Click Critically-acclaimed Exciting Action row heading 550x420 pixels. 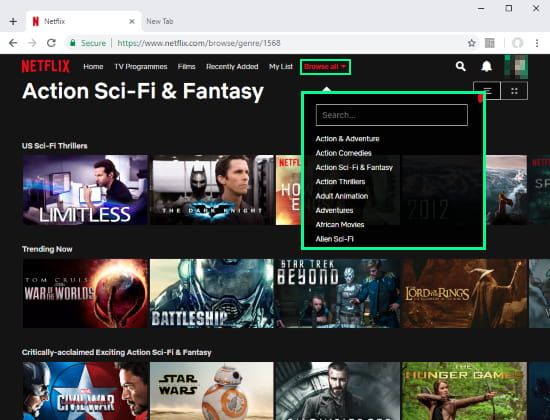pyautogui.click(x=116, y=352)
